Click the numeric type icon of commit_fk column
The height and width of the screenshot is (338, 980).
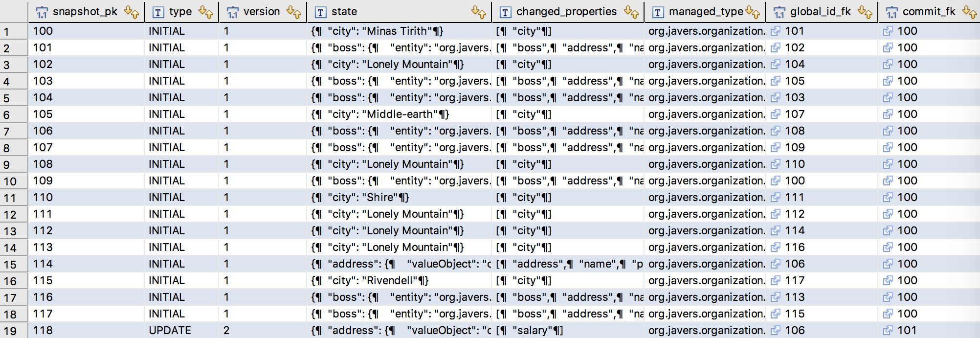[891, 12]
